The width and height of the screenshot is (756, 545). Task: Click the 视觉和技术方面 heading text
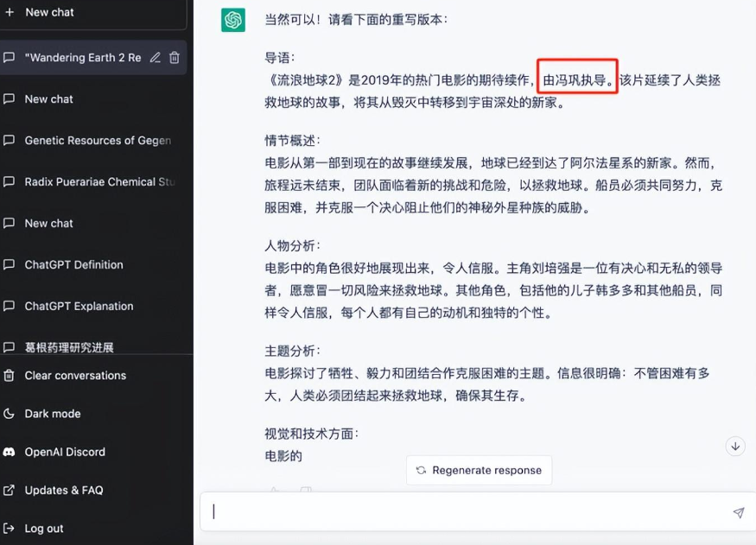[311, 434]
